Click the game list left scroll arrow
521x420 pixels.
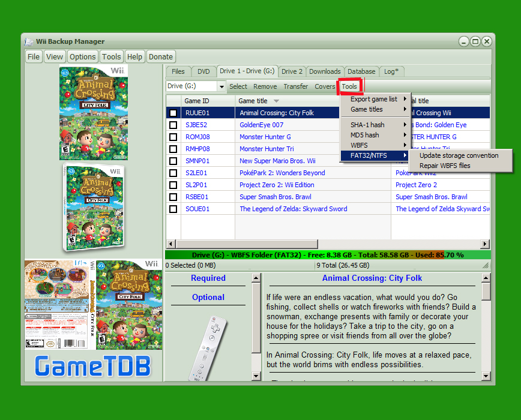[171, 244]
